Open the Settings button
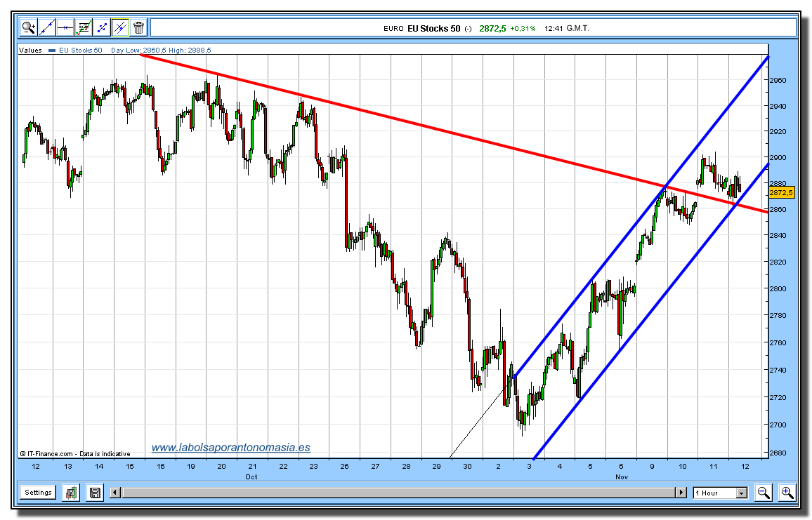 (x=39, y=492)
